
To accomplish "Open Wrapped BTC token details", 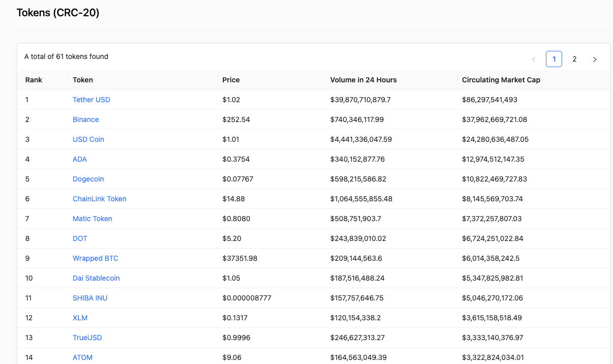I will pyautogui.click(x=95, y=258).
